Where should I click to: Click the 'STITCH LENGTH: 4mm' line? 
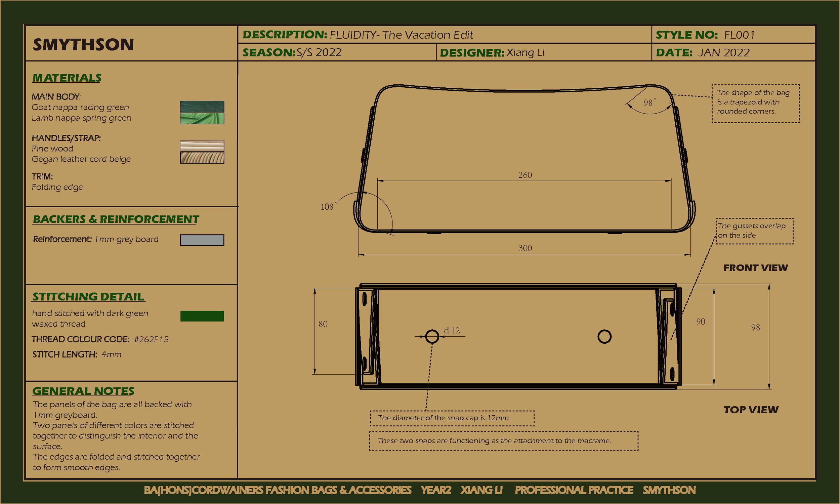pyautogui.click(x=77, y=354)
